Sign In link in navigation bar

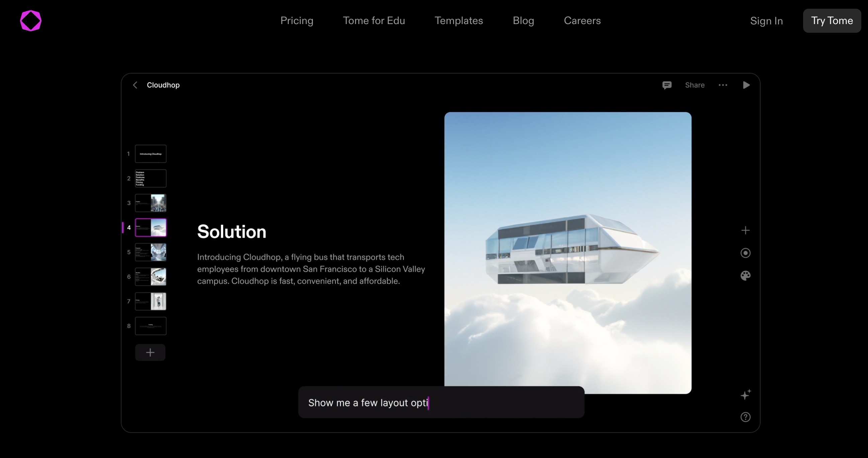click(x=766, y=21)
